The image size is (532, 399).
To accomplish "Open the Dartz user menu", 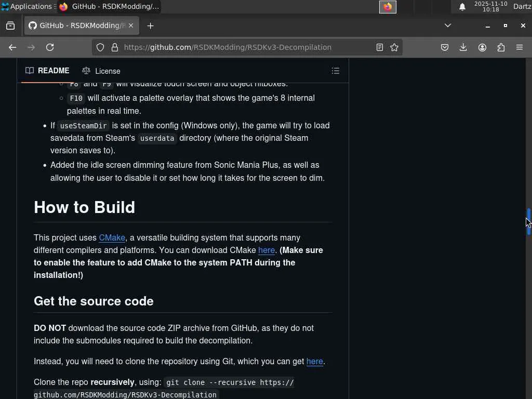I will (522, 6).
